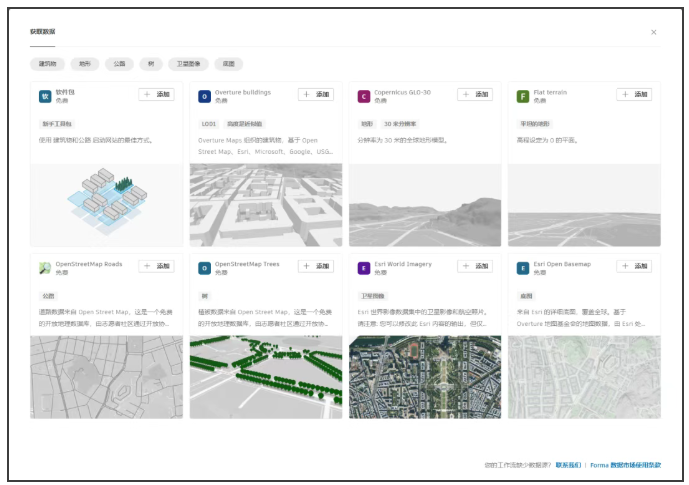This screenshot has height=485, width=689.
Task: Add the OpenStreetMap Trees dataset
Action: click(316, 266)
